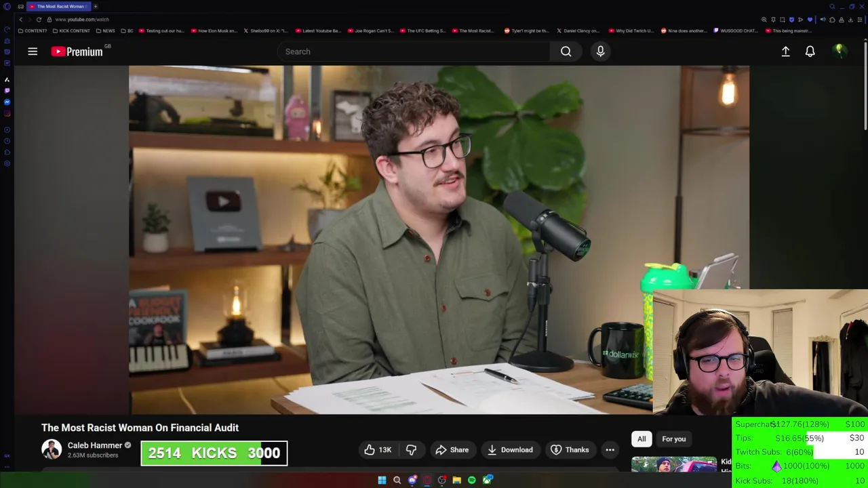Open 'Daniel Clancy on...' bookmark
Screen dimensions: 868x488
[x=578, y=30]
